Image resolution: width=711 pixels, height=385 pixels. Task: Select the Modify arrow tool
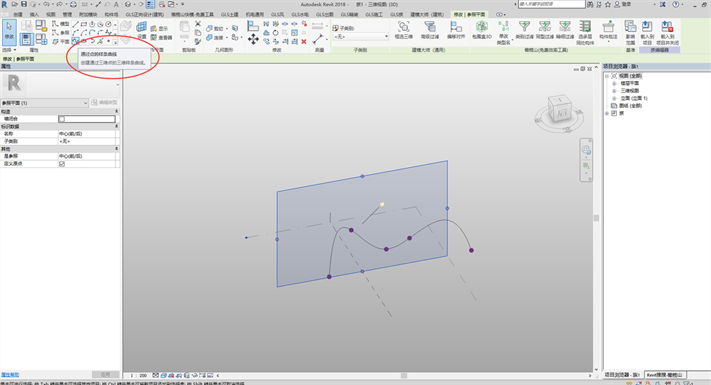pyautogui.click(x=9, y=32)
